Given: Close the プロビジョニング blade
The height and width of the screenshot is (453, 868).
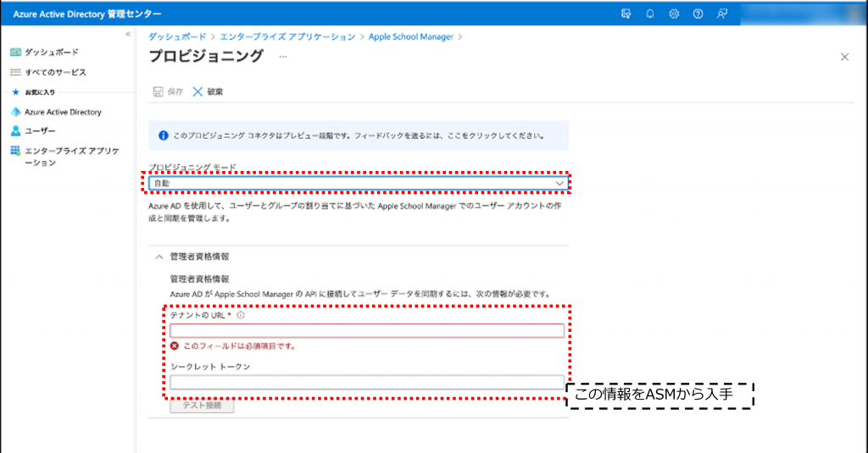Looking at the screenshot, I should [844, 57].
